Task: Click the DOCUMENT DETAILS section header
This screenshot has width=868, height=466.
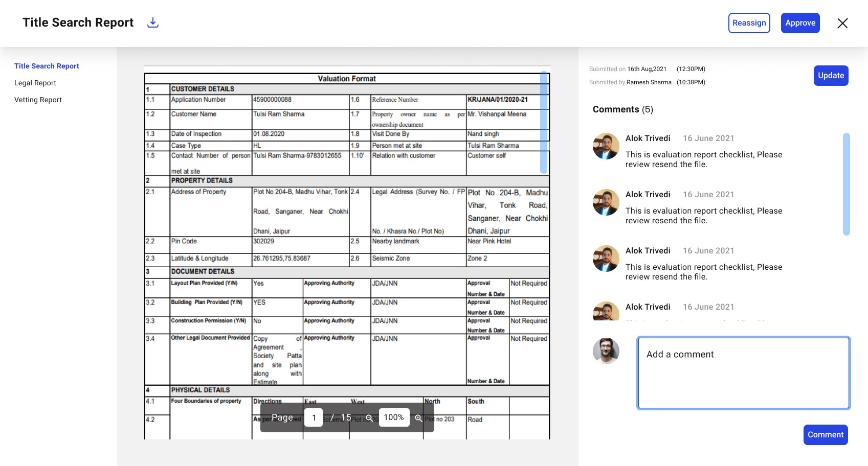Action: (203, 271)
